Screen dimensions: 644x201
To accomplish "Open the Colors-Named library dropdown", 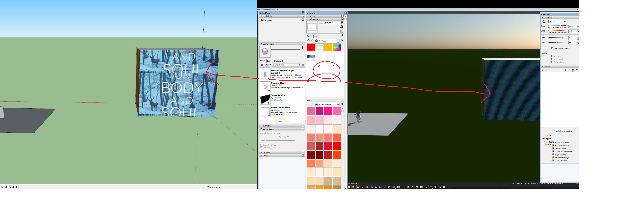I will point(338,105).
